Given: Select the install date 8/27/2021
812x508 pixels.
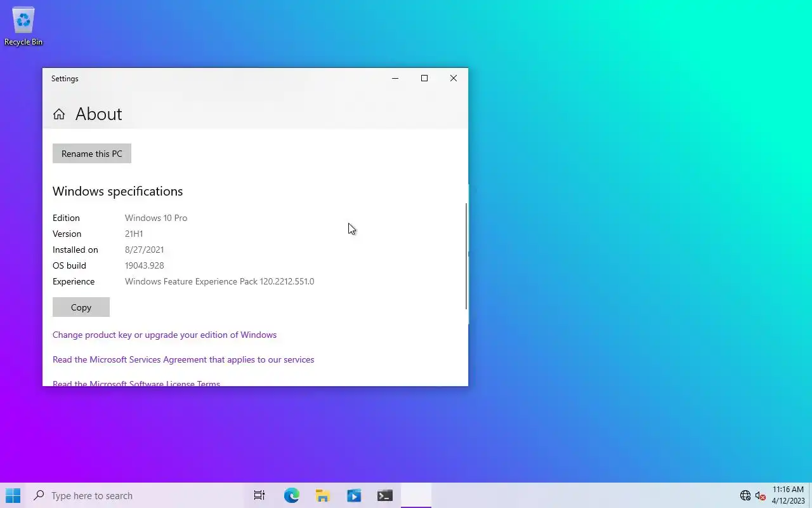Looking at the screenshot, I should pos(144,250).
